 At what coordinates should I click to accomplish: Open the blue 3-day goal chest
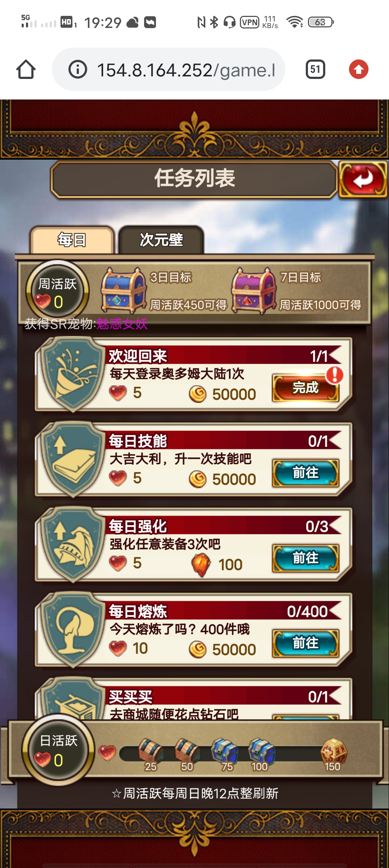[x=124, y=290]
